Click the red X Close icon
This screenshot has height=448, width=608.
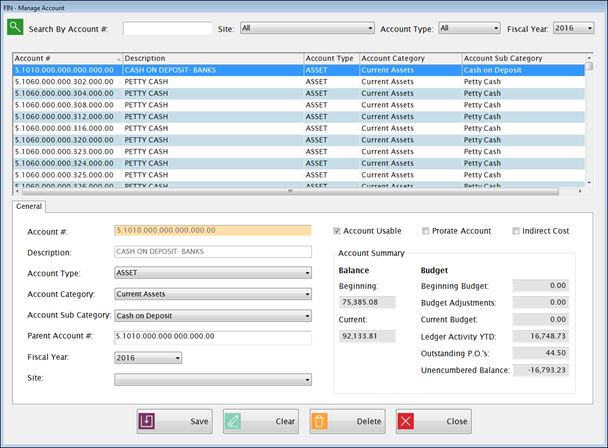(406, 421)
